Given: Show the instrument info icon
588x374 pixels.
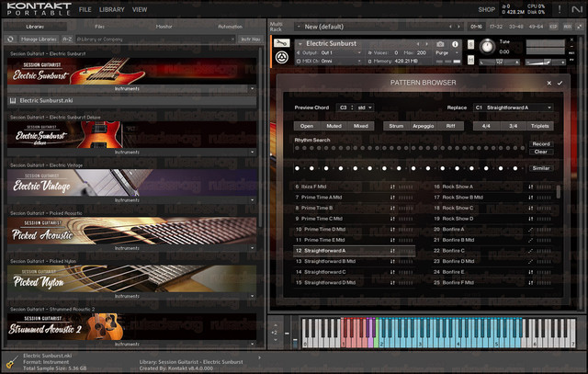Looking at the screenshot, I should [x=455, y=44].
